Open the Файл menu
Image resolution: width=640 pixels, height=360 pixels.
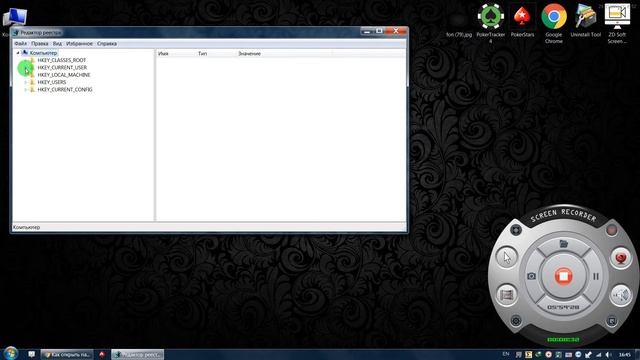click(x=20, y=44)
